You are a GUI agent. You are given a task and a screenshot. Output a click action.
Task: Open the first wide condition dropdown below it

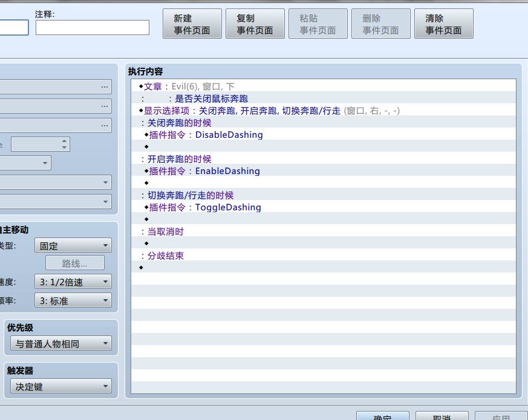tap(105, 183)
